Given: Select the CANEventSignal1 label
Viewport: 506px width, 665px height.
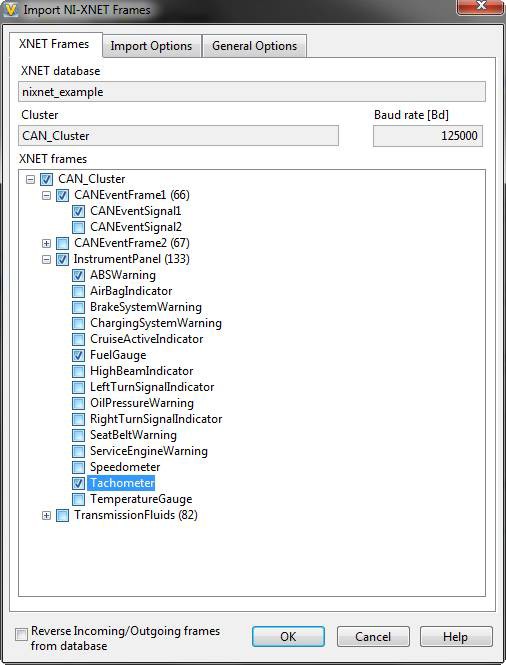Looking at the screenshot, I should 135,211.
